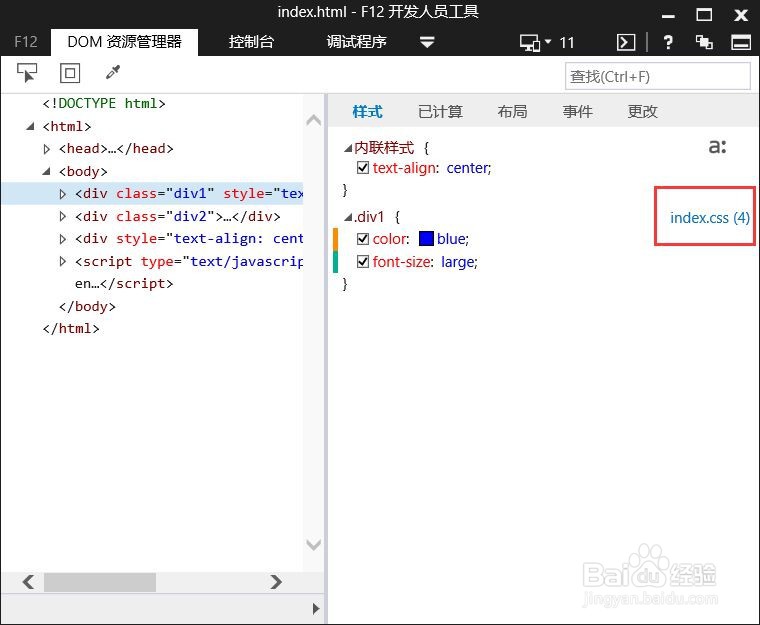Screen dimensions: 760x625
Task: Click the horizontal scroll right arrow
Action: 276,581
